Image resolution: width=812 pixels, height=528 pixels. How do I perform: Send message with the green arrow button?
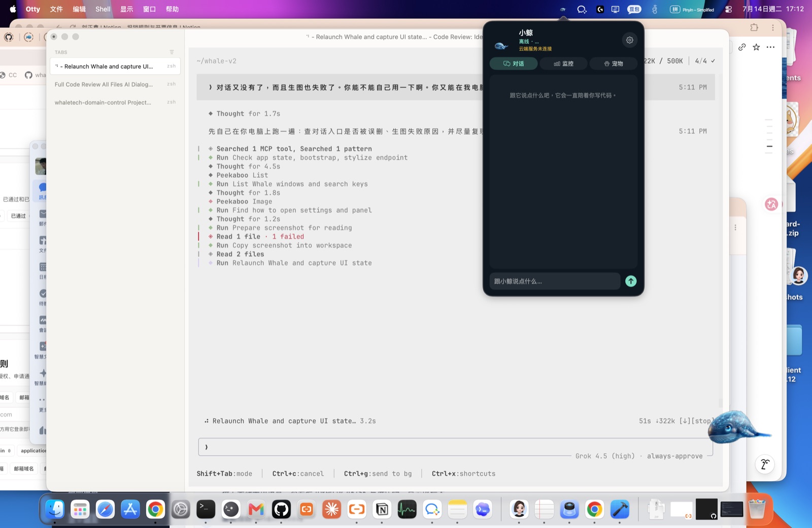point(631,281)
